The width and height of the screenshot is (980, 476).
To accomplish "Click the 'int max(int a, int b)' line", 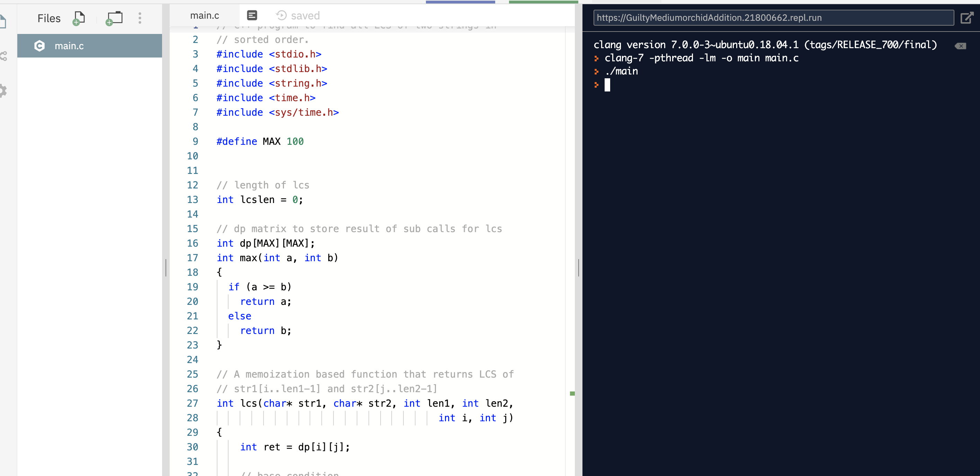I will pyautogui.click(x=277, y=258).
